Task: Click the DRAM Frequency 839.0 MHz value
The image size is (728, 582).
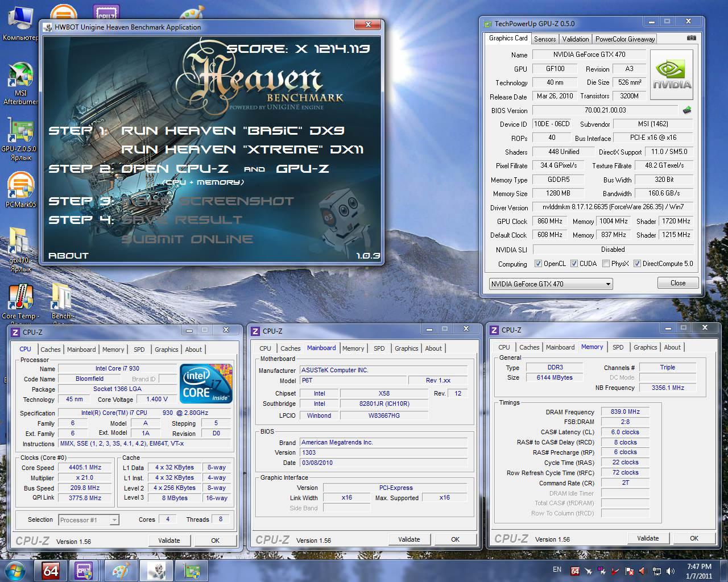Action: click(625, 411)
